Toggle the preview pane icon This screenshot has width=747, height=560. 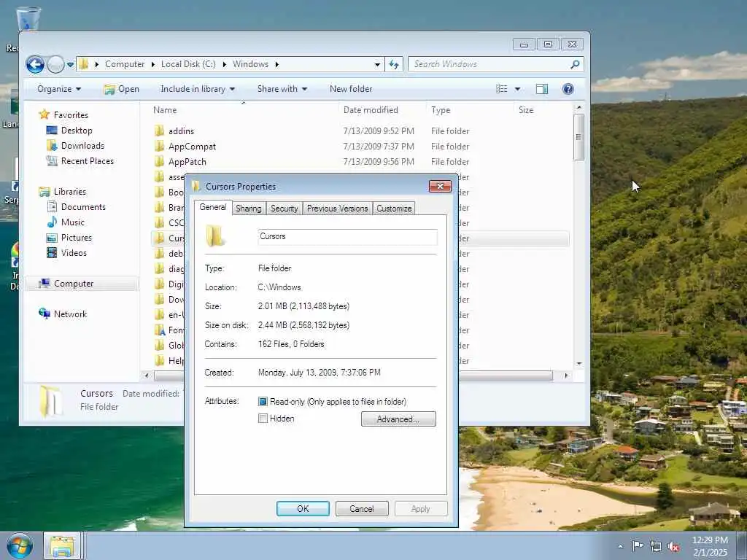tap(542, 89)
